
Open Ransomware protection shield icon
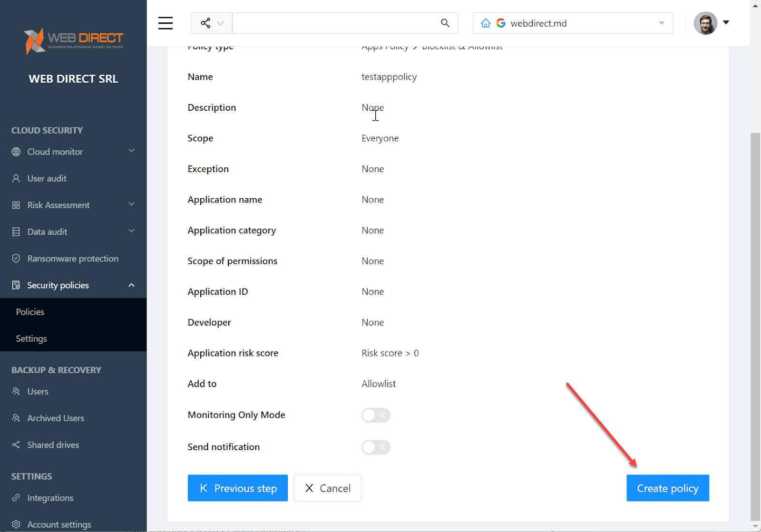[x=17, y=258]
